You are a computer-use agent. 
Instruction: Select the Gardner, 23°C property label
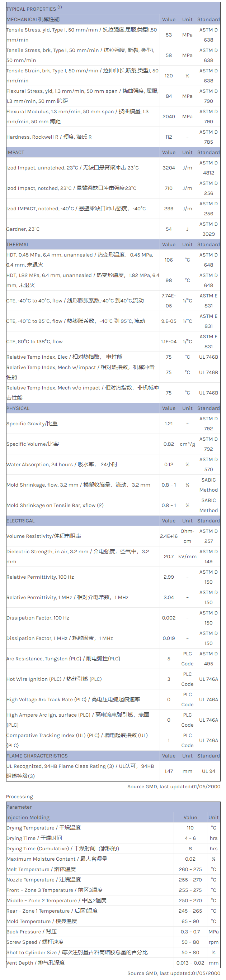click(x=23, y=229)
